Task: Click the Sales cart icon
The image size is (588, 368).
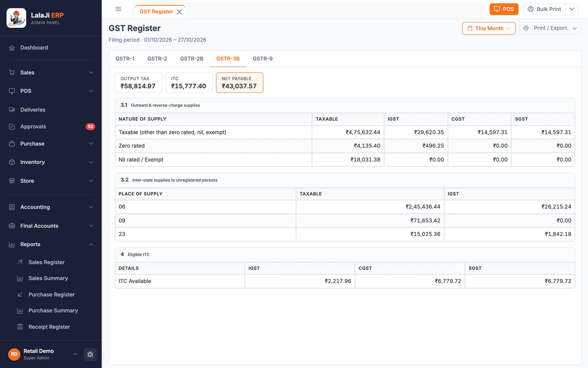Action: [x=12, y=72]
